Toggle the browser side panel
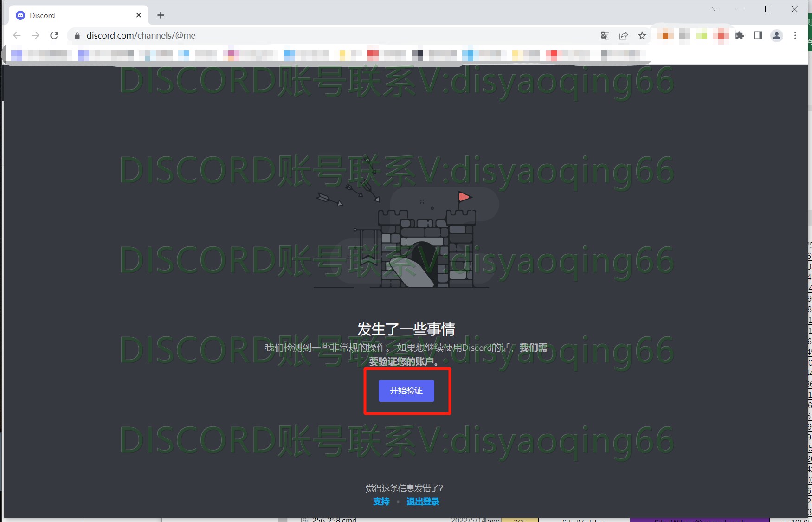Image resolution: width=812 pixels, height=522 pixels. point(758,36)
